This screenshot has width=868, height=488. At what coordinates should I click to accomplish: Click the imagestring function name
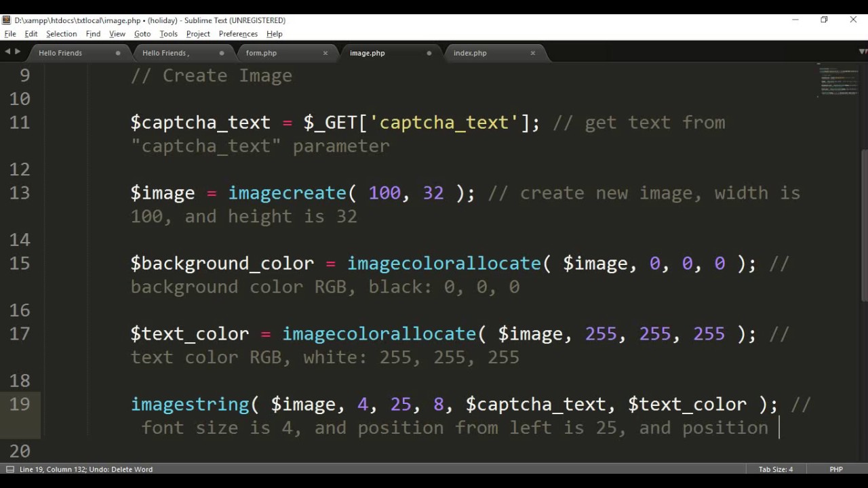click(190, 405)
